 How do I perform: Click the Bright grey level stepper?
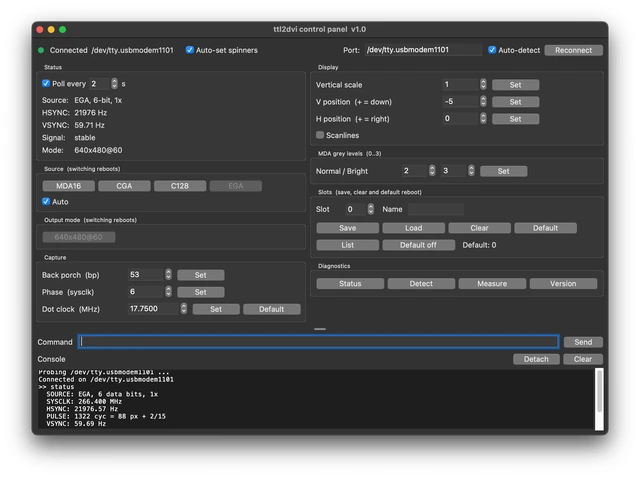click(471, 171)
